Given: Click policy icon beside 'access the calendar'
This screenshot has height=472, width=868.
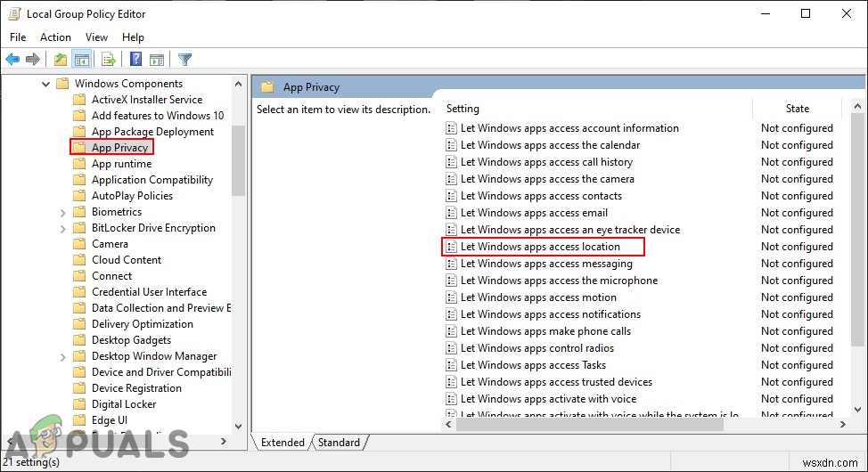Looking at the screenshot, I should (x=451, y=145).
